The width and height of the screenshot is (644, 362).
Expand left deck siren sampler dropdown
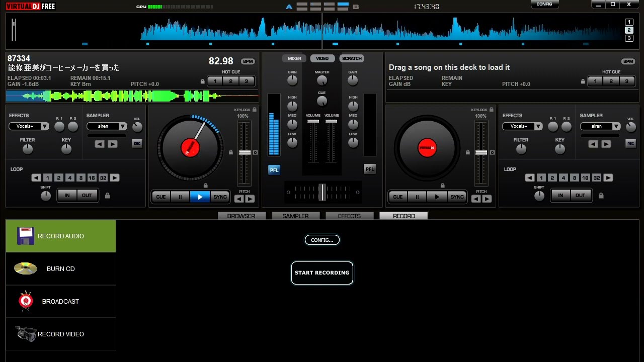[107, 126]
